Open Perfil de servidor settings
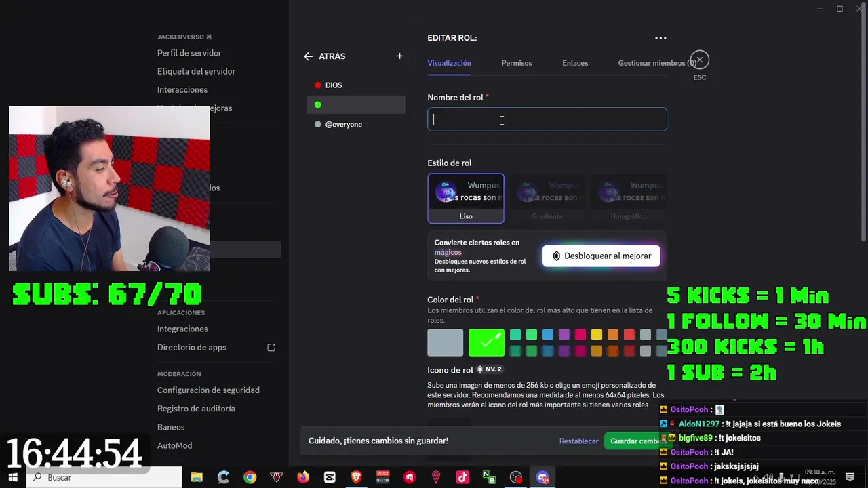Image resolution: width=868 pixels, height=488 pixels. point(189,53)
